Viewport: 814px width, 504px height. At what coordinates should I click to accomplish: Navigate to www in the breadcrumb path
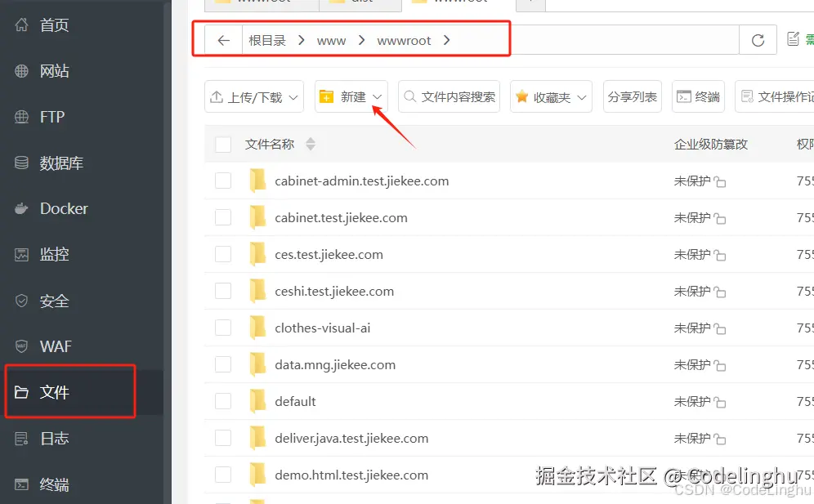tap(331, 39)
